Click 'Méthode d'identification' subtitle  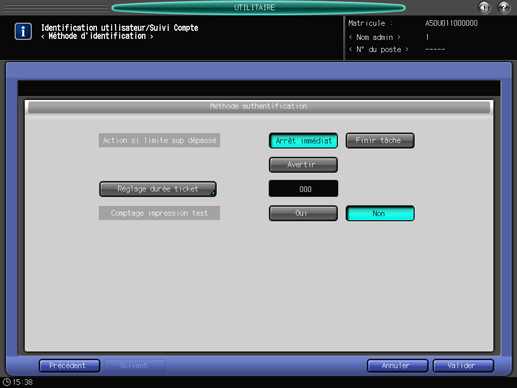coord(97,36)
